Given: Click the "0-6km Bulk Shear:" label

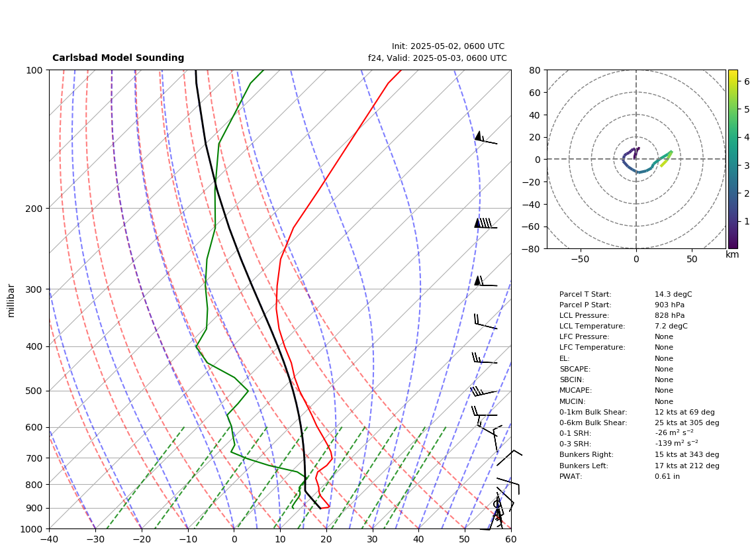Looking at the screenshot, I should point(593,423).
